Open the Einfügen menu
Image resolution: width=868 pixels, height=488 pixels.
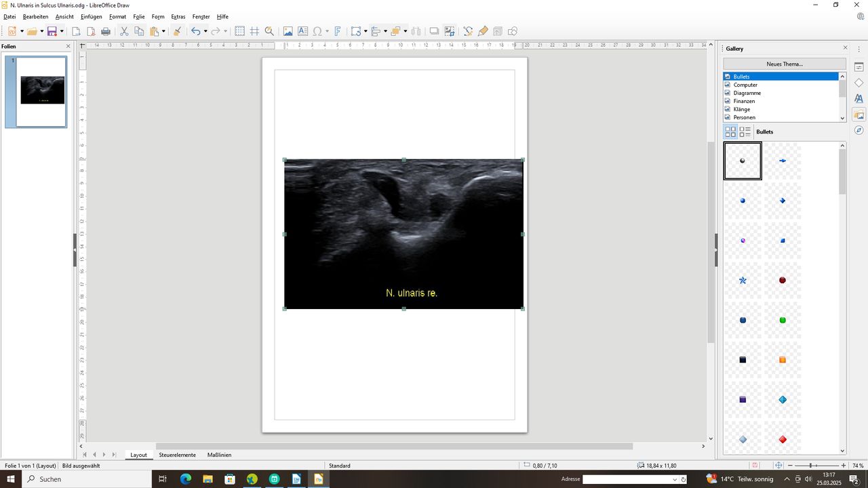click(91, 16)
